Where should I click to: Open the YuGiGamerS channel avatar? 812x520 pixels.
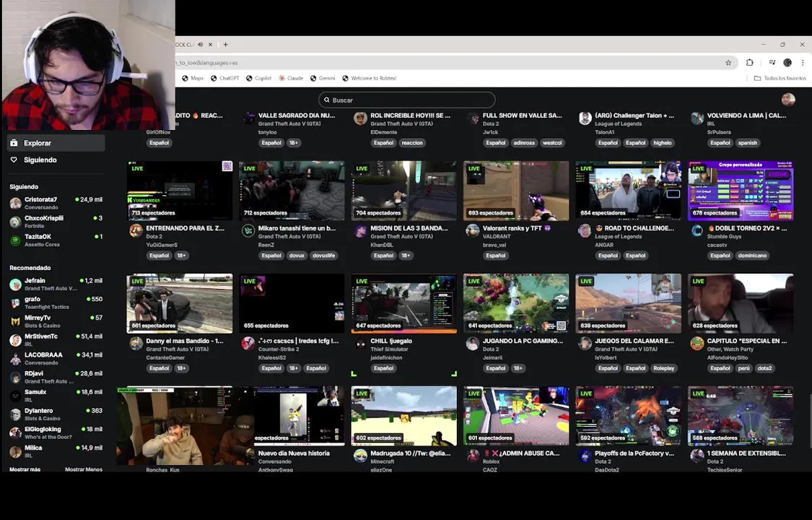[x=136, y=230]
